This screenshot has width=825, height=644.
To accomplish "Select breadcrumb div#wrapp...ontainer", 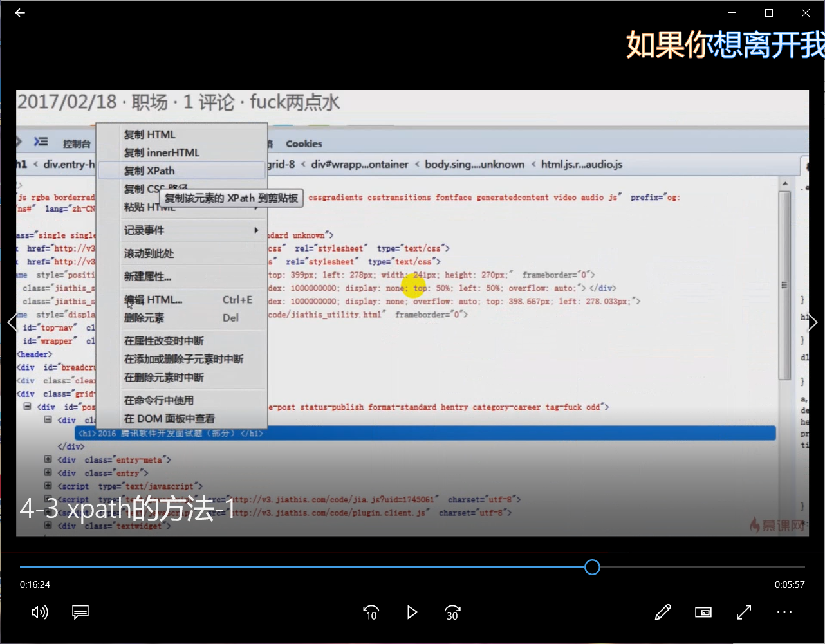I will pos(360,165).
